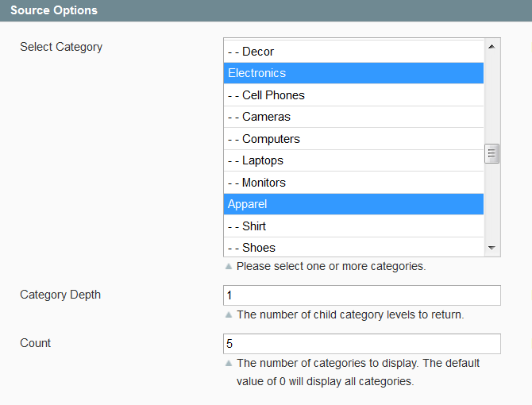Click the scroll up arrow of category list
532x405 pixels.
[492, 47]
